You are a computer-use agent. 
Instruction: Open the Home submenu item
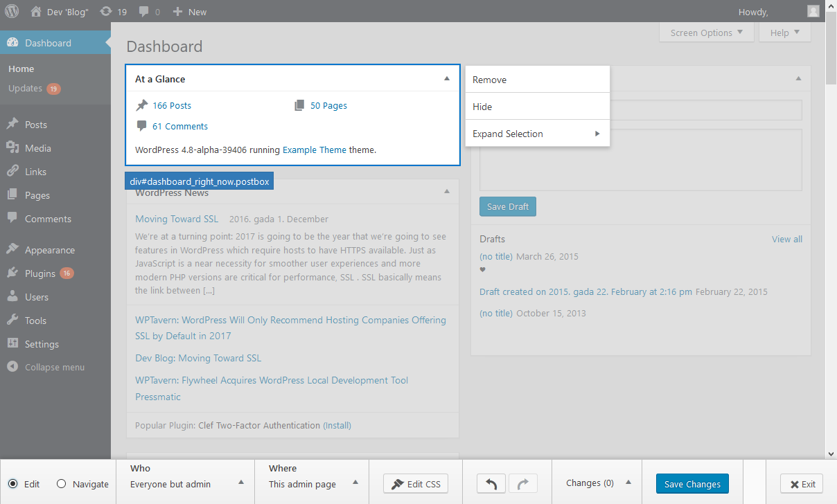[21, 69]
